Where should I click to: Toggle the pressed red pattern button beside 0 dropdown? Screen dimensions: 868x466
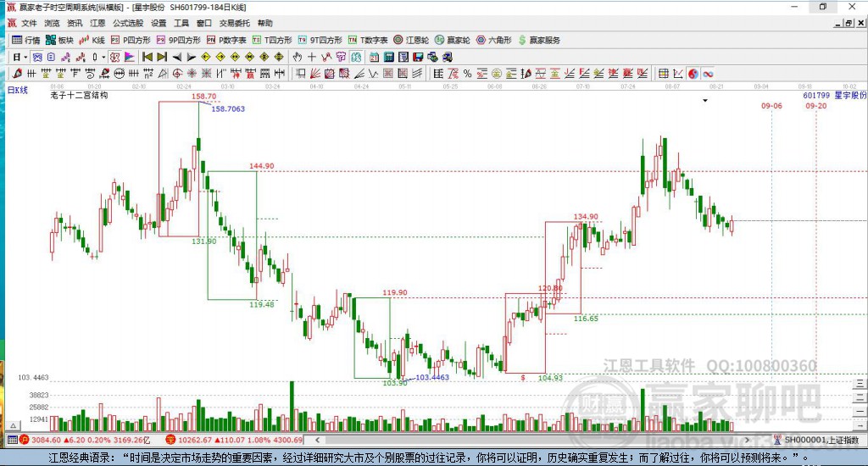(114, 57)
